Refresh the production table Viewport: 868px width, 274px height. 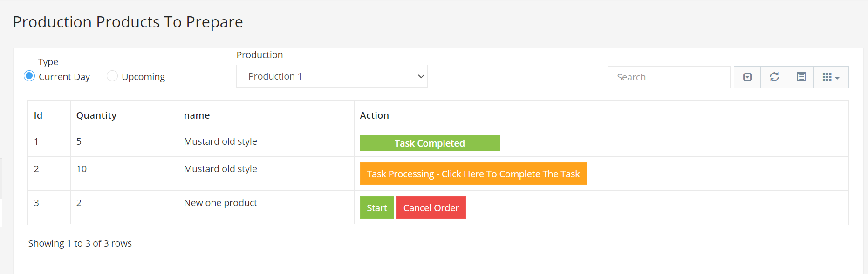click(x=774, y=77)
